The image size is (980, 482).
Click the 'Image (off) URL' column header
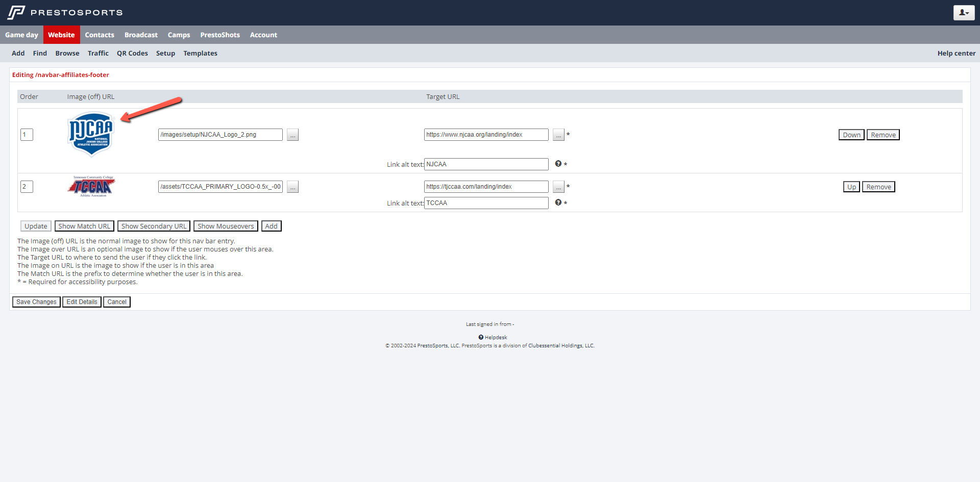pyautogui.click(x=91, y=96)
